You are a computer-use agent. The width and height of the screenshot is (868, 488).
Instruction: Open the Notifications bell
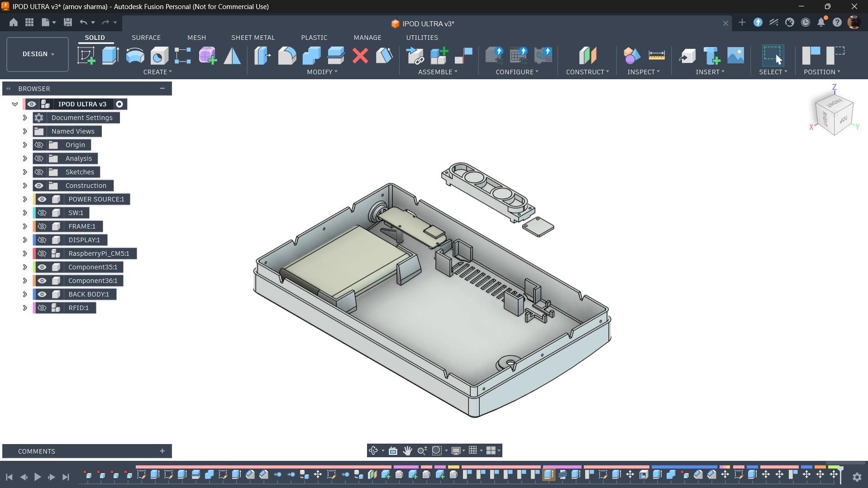point(821,22)
